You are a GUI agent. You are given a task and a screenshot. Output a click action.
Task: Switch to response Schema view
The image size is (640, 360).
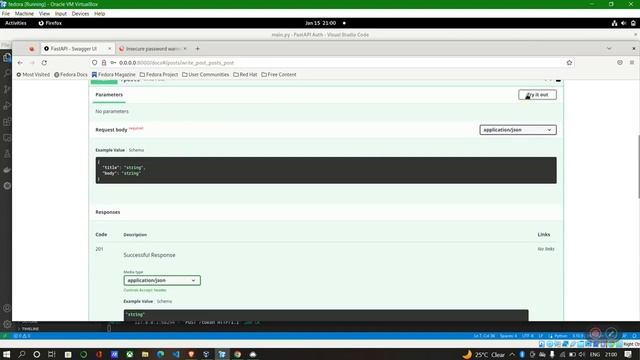tap(164, 301)
